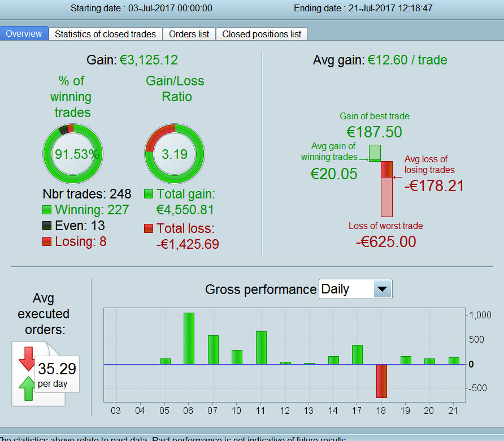The image size is (504, 441).
Task: Click the Ending date 21-Jul-2017 text
Action: click(x=363, y=8)
